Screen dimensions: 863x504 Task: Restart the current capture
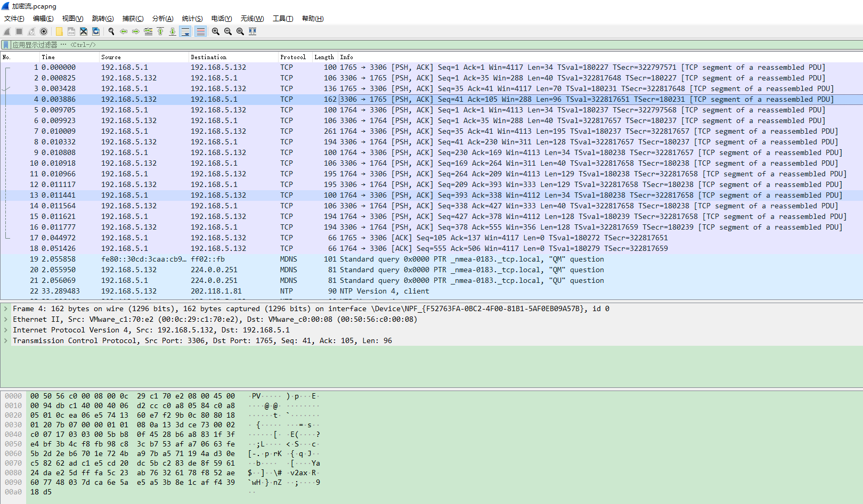pos(31,31)
